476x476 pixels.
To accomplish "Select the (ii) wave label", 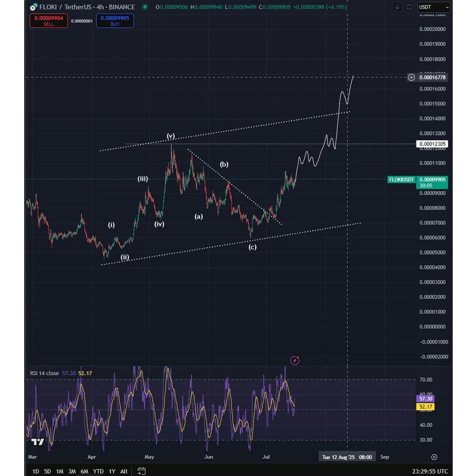I will click(125, 257).
